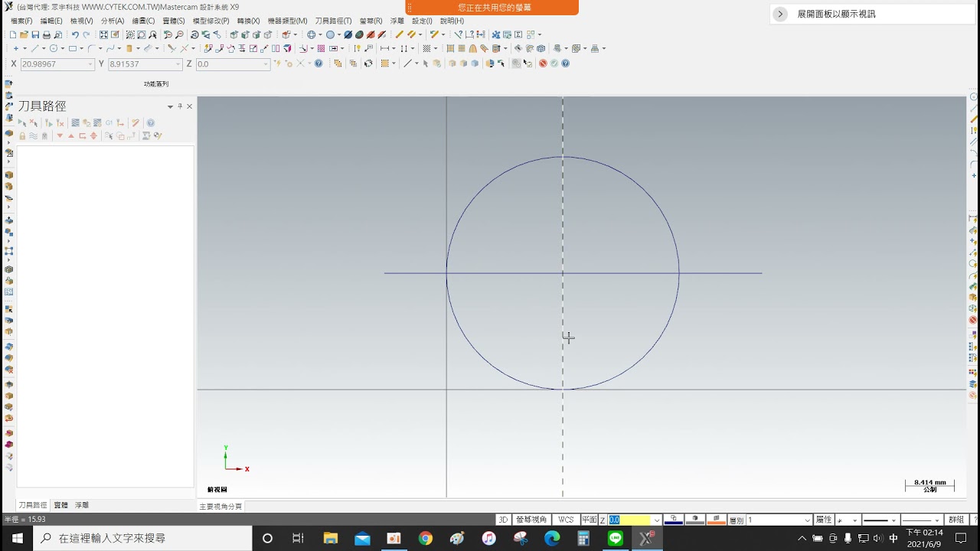This screenshot has width=980, height=551.
Task: Click the blue help question mark beside coordinates
Action: (318, 64)
